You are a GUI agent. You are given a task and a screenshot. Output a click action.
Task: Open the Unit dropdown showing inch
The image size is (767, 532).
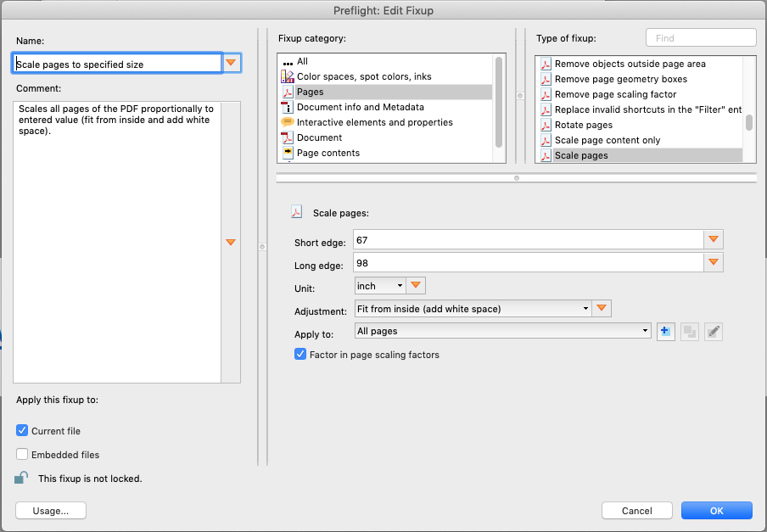click(380, 286)
